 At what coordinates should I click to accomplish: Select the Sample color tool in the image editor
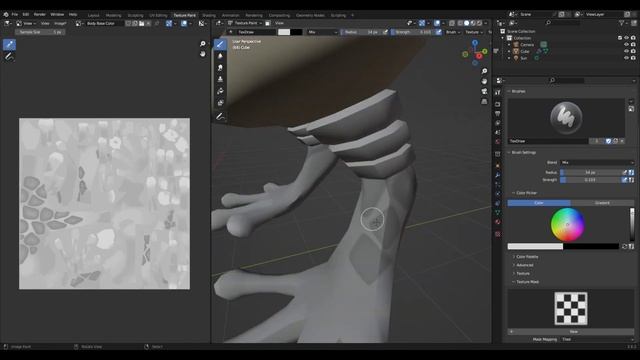[x=9, y=44]
